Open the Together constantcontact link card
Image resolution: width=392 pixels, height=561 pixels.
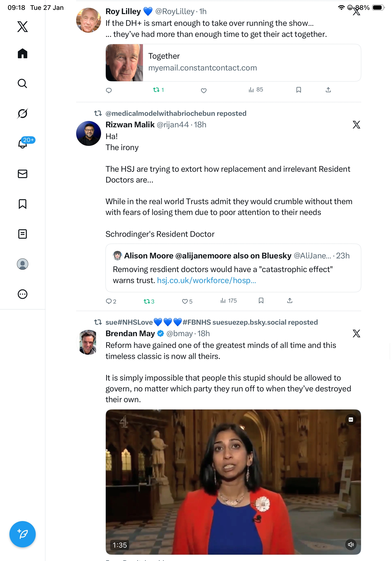233,62
